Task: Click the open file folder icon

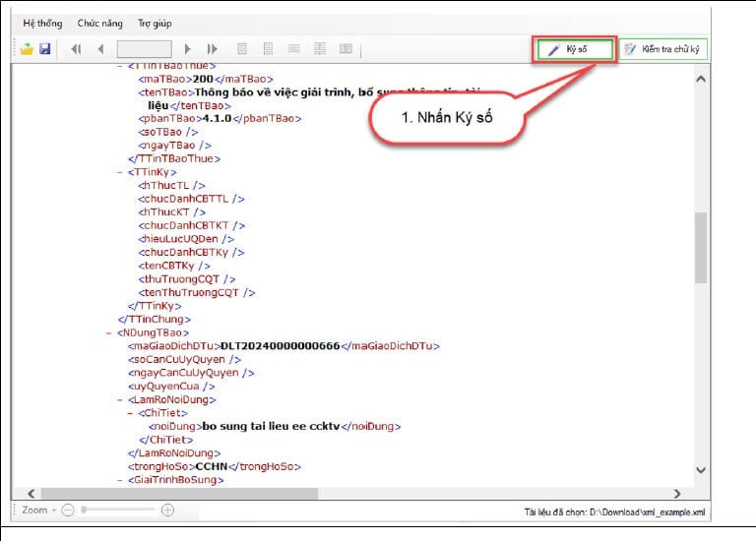Action: tap(28, 48)
